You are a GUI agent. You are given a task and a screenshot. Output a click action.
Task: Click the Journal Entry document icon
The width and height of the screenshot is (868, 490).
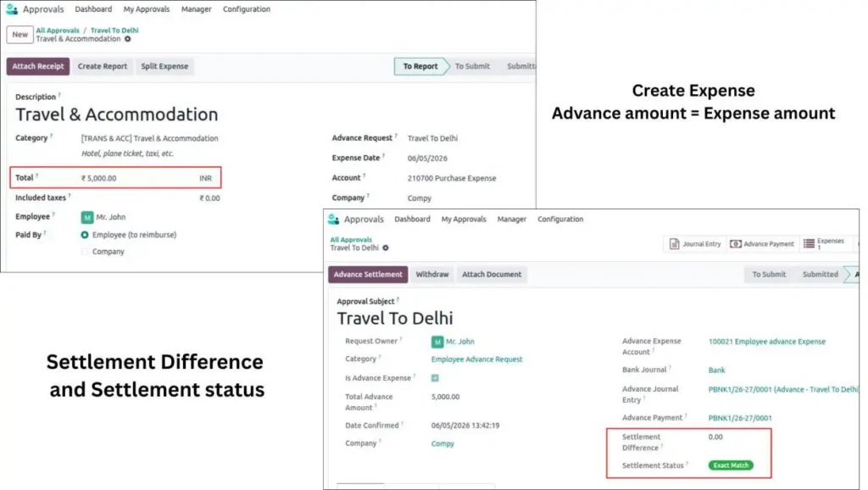click(674, 244)
